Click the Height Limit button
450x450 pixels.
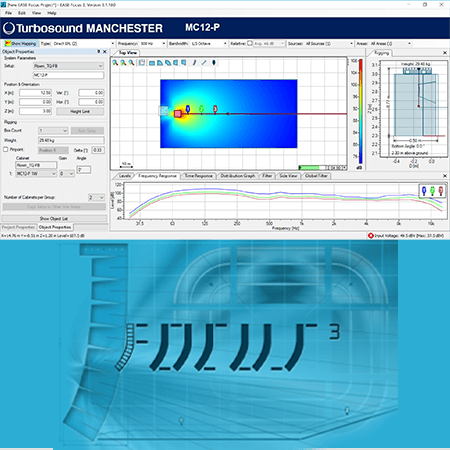80,111
